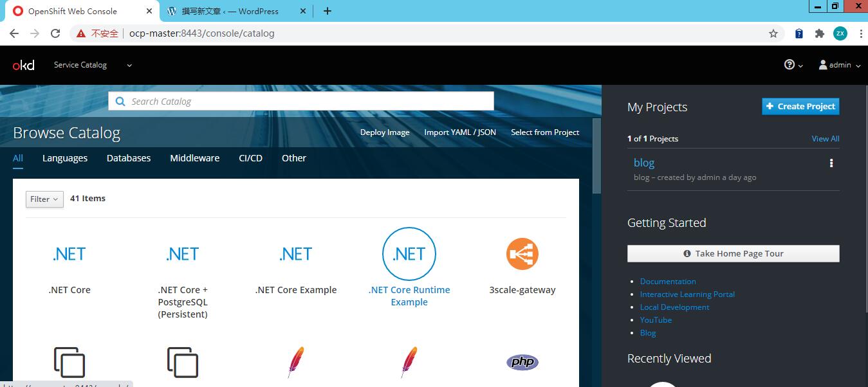Click Select from Project link

tap(545, 132)
